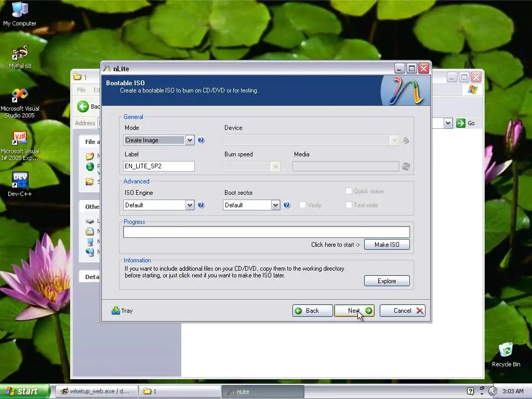The height and width of the screenshot is (399, 532).
Task: Switch to nLite taskbar item
Action: (x=263, y=391)
